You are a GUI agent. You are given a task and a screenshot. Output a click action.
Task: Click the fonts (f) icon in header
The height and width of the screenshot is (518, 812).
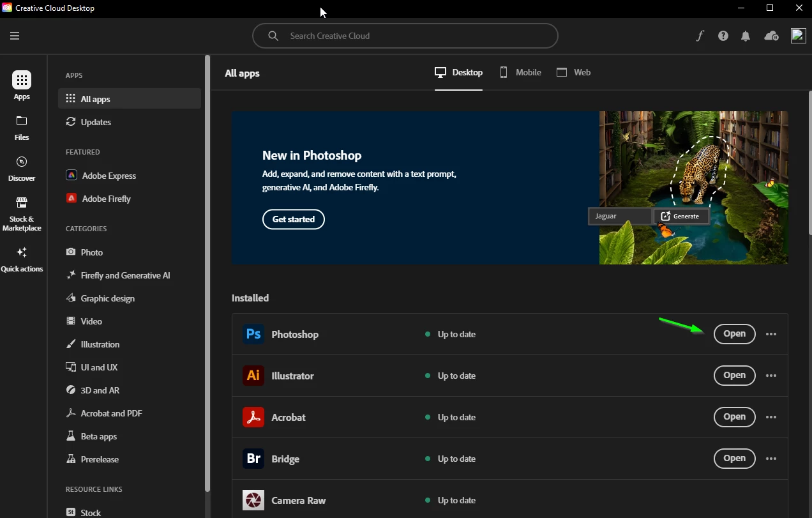(x=700, y=36)
